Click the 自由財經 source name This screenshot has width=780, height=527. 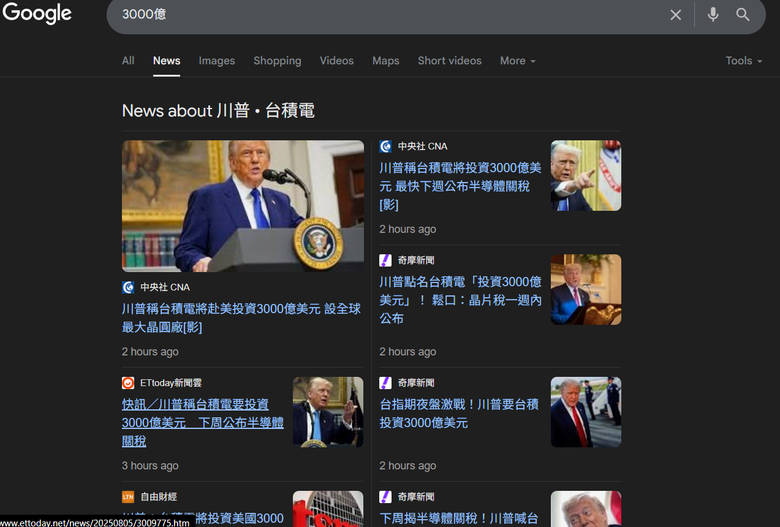159,497
